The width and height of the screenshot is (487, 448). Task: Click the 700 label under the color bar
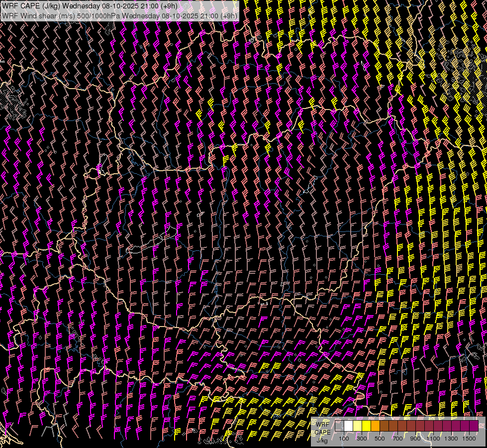397,439
